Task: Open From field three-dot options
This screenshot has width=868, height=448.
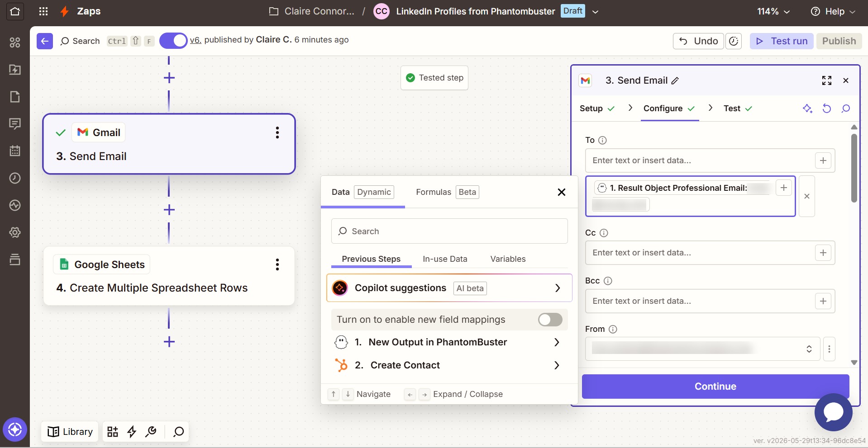Action: click(829, 349)
